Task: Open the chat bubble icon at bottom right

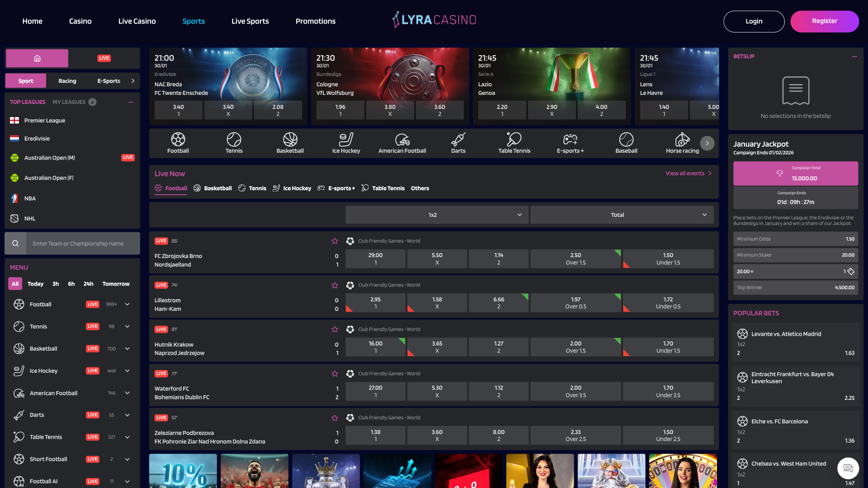Action: point(848,469)
